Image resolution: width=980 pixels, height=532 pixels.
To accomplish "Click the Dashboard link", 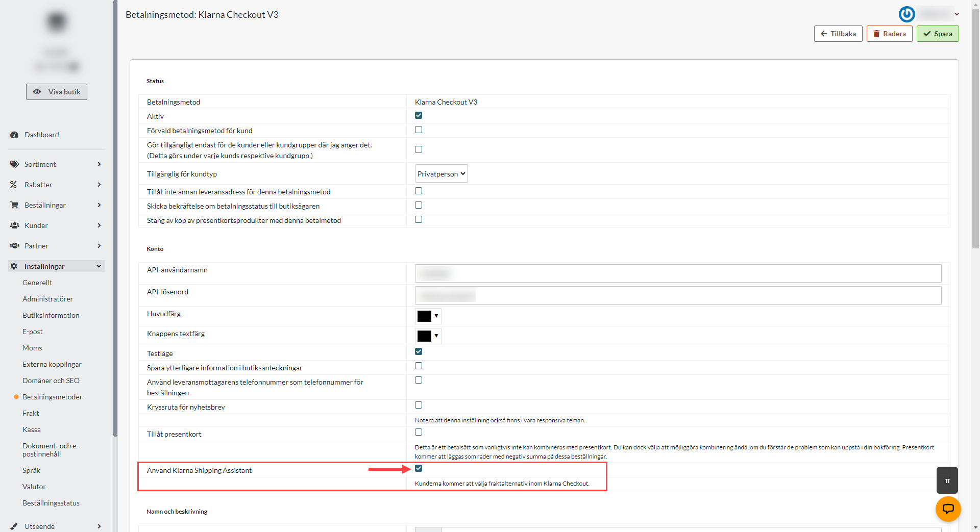I will (42, 135).
